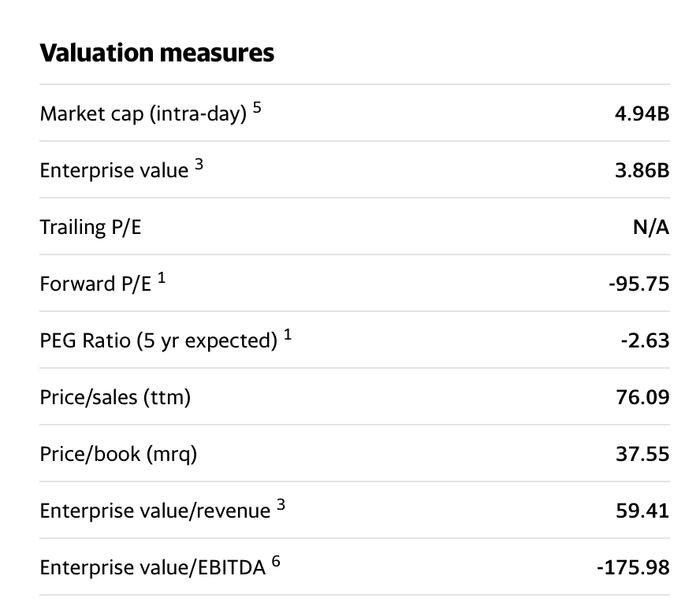The image size is (700, 613).
Task: Click the Enterprise value/revenue label
Action: pos(155,511)
